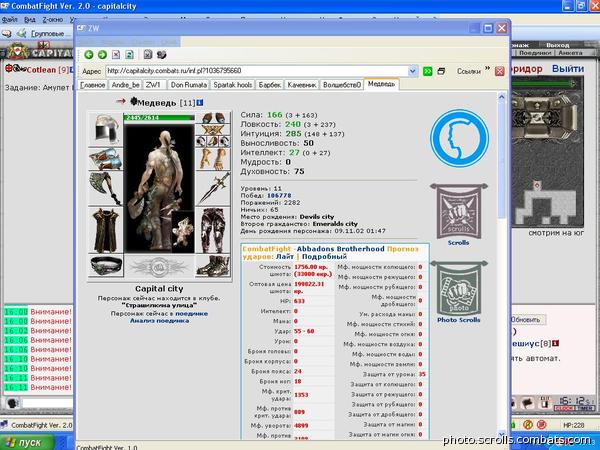Viewport: 600px width, 450px height.
Task: Click the windows icon next to Go button
Action: pos(441,71)
